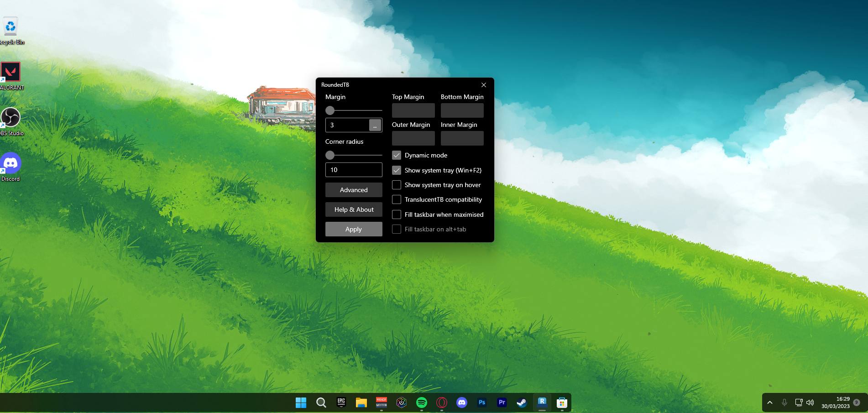Open the iCUE icon in the taskbar
The image size is (868, 413).
click(402, 403)
